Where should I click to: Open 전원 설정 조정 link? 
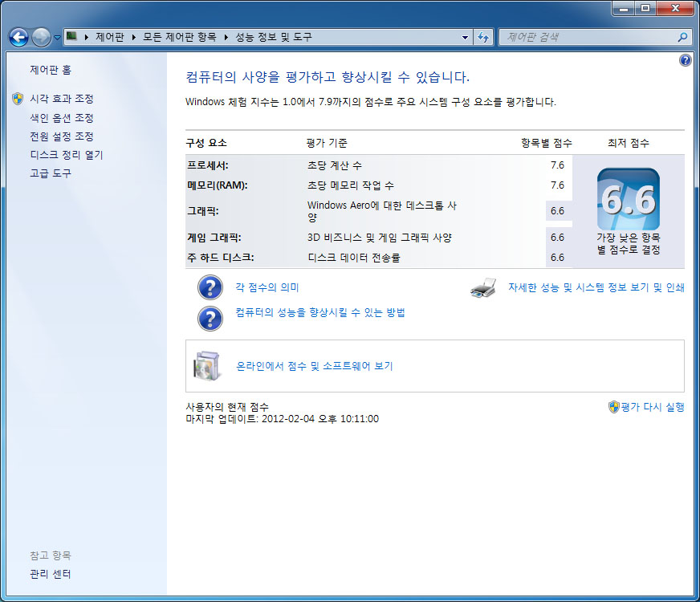click(x=62, y=136)
